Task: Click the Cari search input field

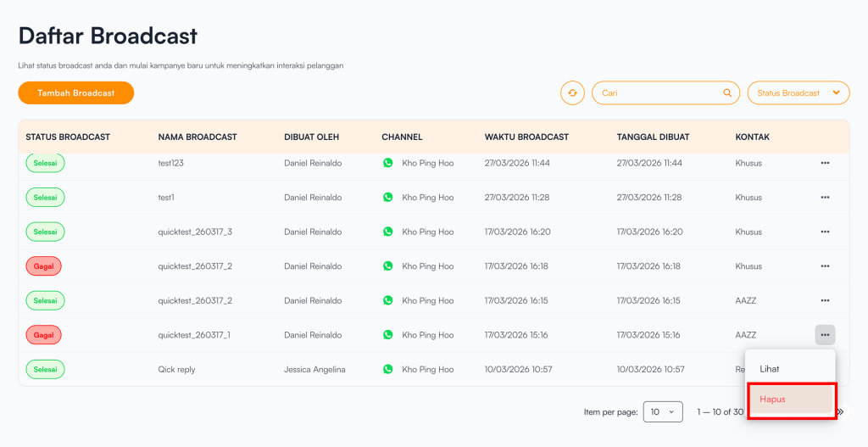Action: point(657,93)
